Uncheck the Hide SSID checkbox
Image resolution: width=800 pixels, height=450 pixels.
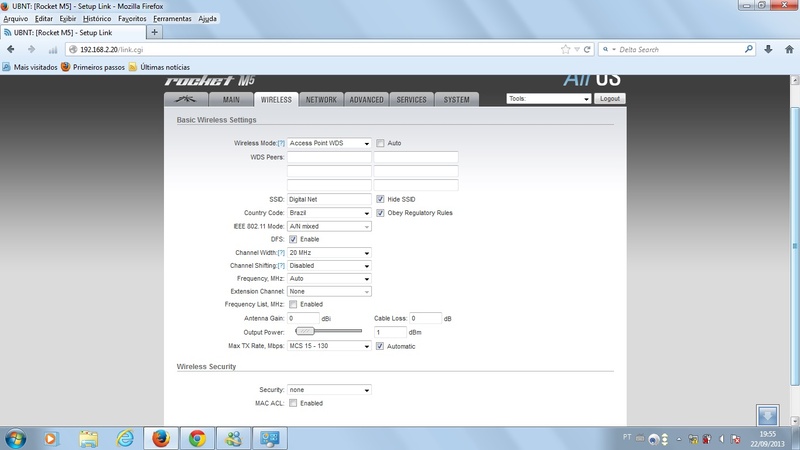point(380,199)
